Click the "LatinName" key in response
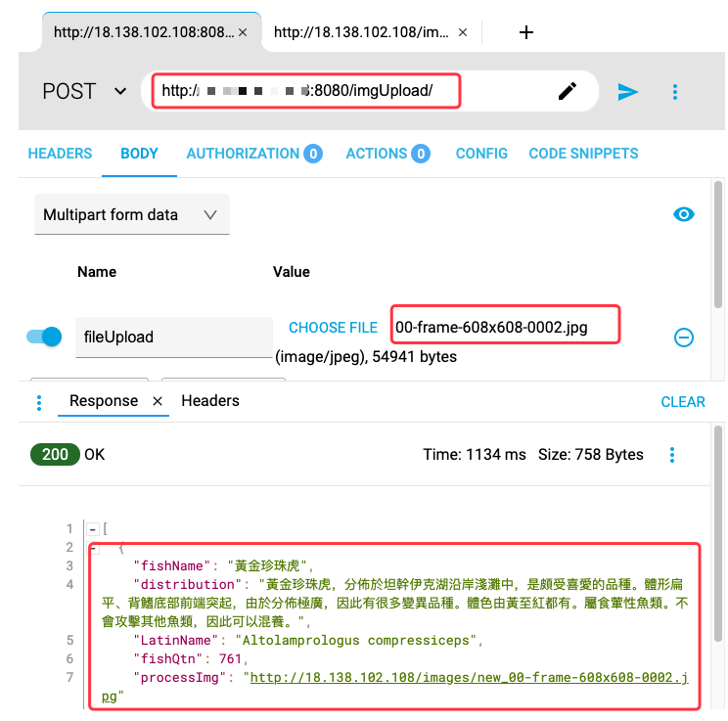728x721 pixels. pos(176,640)
